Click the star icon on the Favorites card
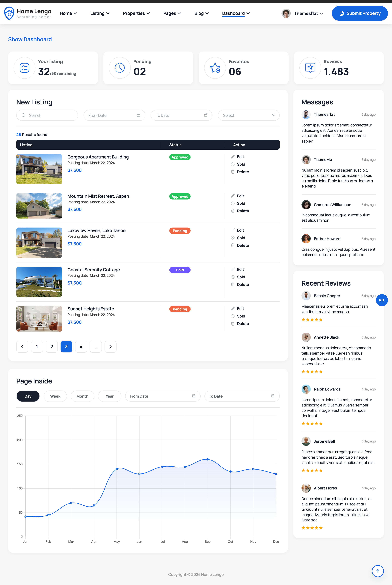The width and height of the screenshot is (392, 585). 215,68
